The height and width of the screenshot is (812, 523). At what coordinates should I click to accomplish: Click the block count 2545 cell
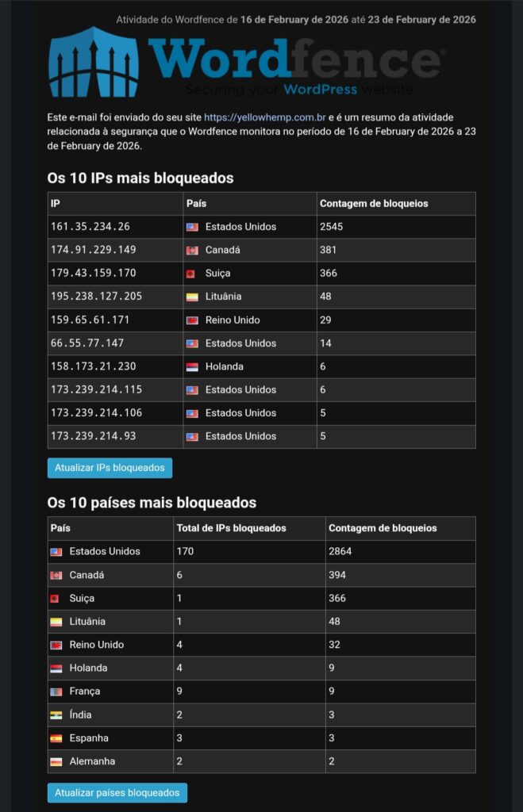click(396, 227)
